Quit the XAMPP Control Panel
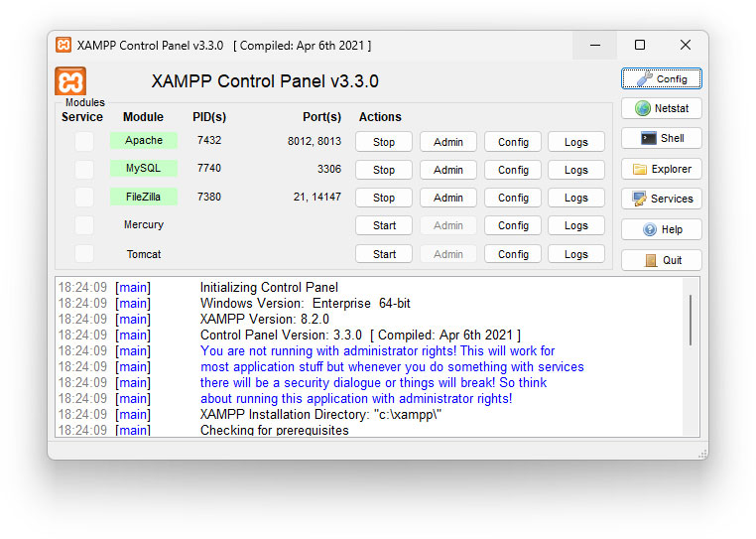Screen dimensions: 756x539 click(661, 260)
